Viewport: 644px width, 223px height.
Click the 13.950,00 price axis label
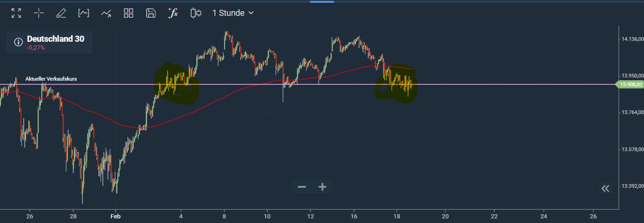coord(632,76)
